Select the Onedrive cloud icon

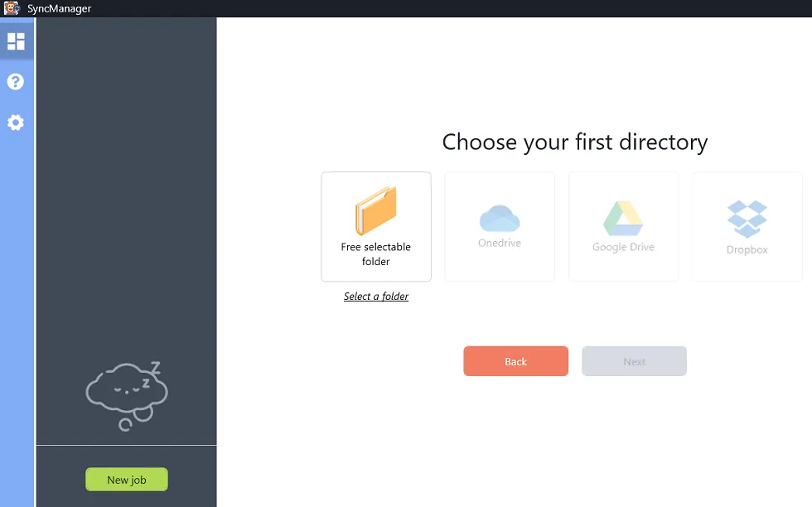click(500, 217)
